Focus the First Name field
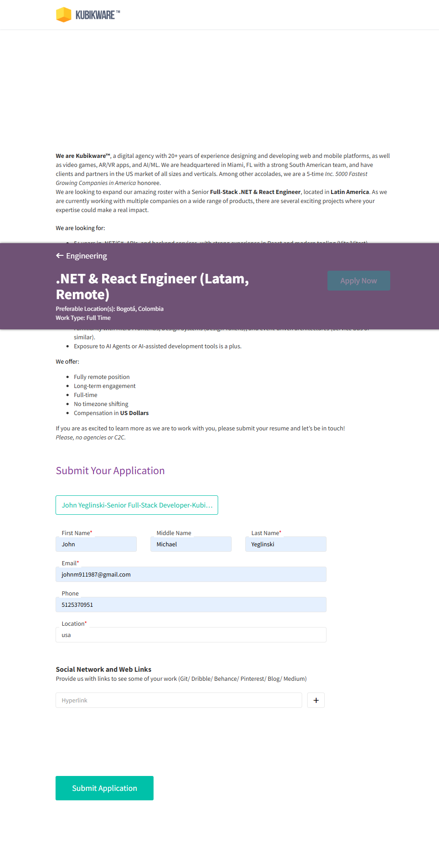 (x=96, y=545)
